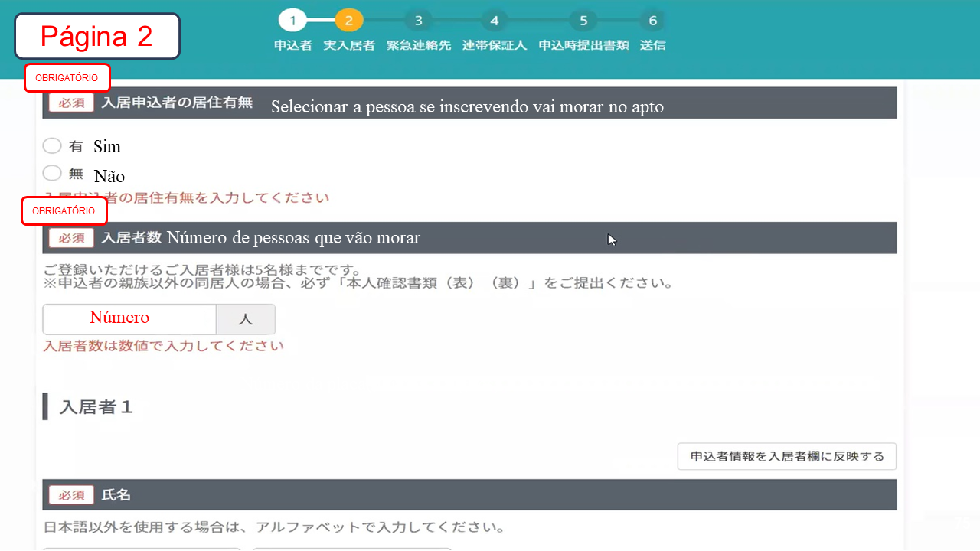
Task: Click the OBRIGATÓRIO tag above 入居者数
Action: click(64, 210)
